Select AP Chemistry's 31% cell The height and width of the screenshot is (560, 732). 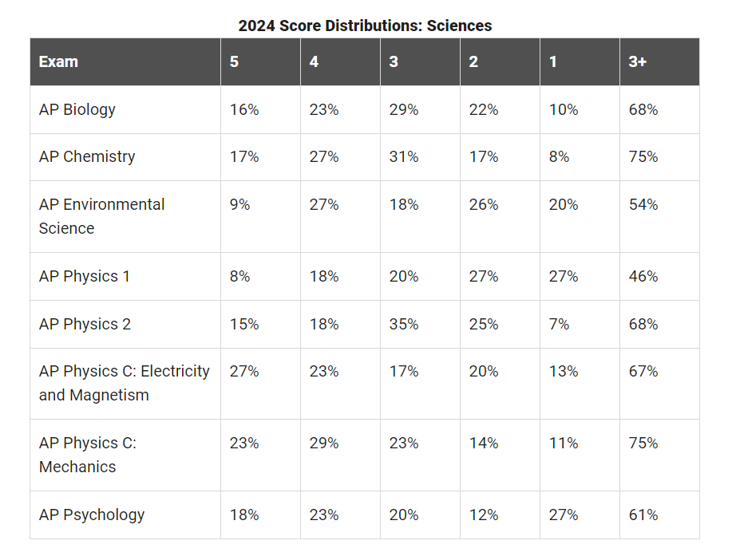click(x=404, y=156)
